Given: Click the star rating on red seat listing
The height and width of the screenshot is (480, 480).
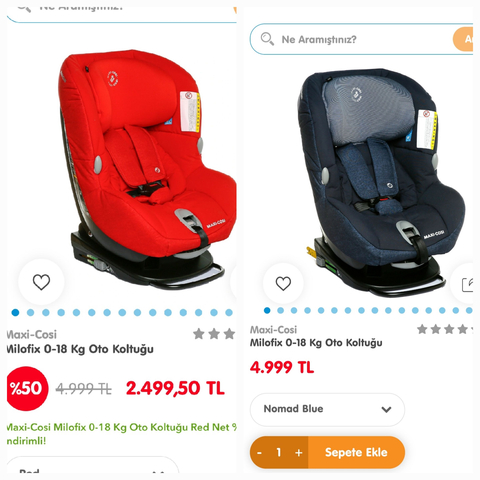Looking at the screenshot, I should click(x=214, y=334).
